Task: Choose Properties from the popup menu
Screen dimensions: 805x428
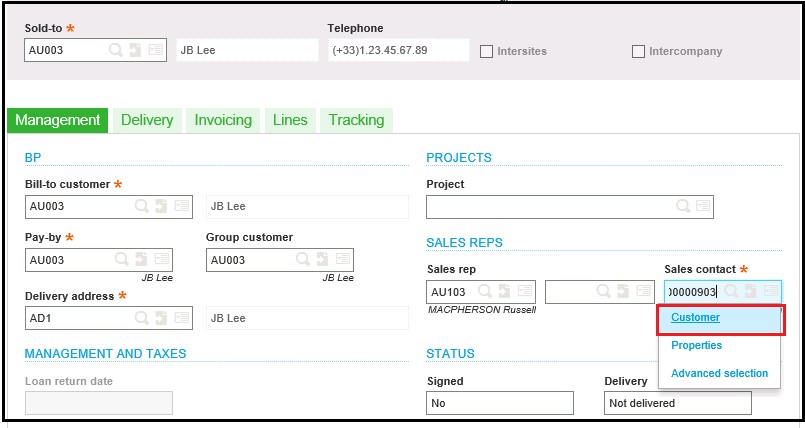Action: point(696,345)
